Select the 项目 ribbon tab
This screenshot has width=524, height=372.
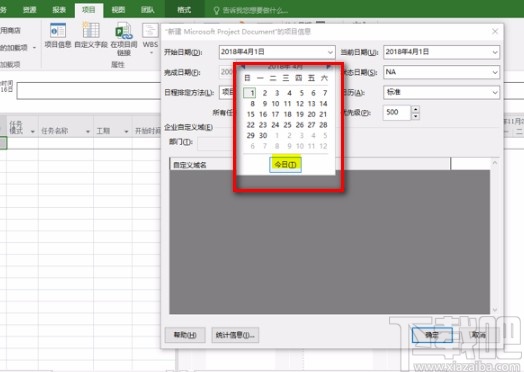point(89,10)
